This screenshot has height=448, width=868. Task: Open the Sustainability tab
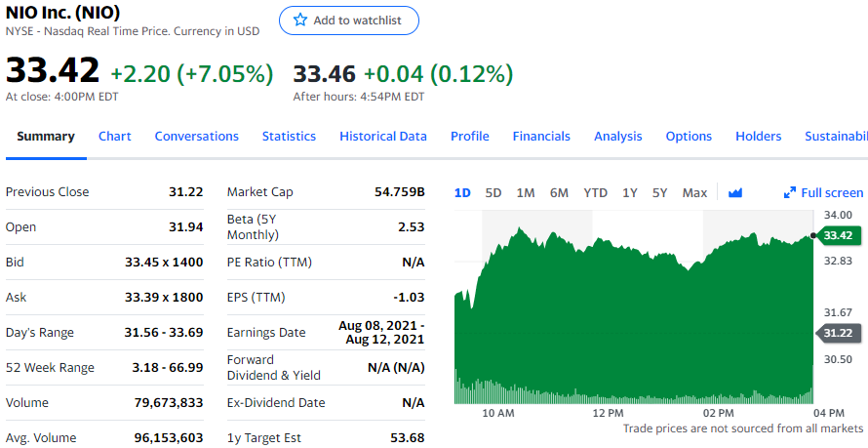pos(836,137)
